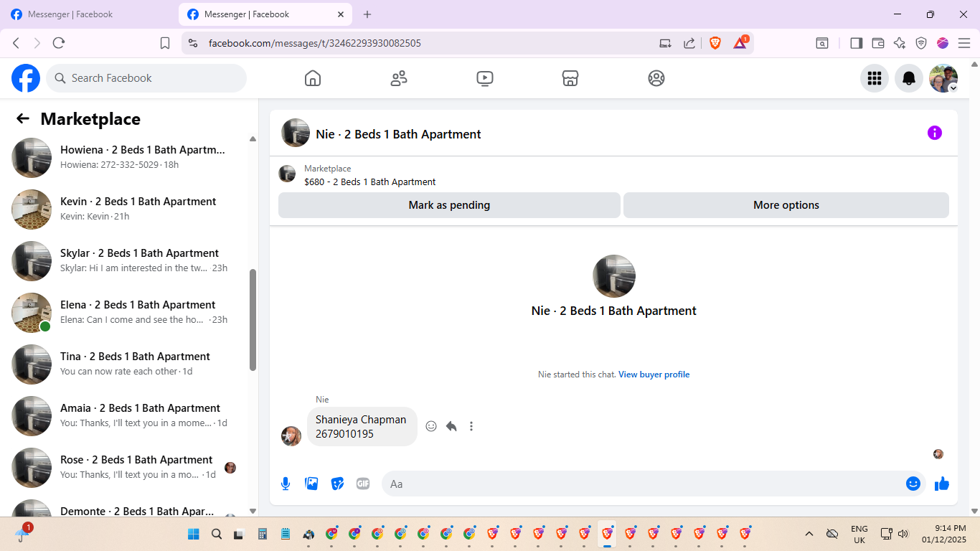React to Nie's message with emoji icon
980x551 pixels.
point(431,426)
